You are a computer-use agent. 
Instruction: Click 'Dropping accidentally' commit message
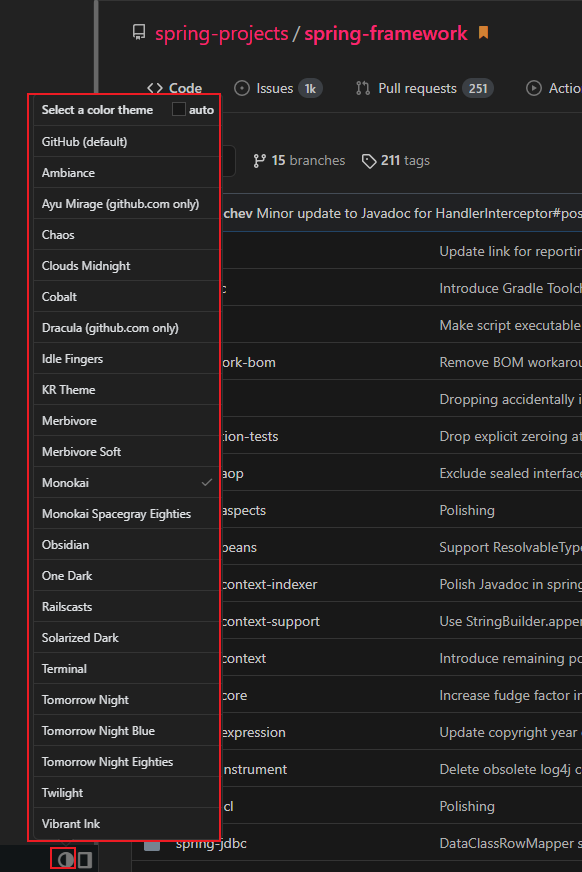[510, 399]
